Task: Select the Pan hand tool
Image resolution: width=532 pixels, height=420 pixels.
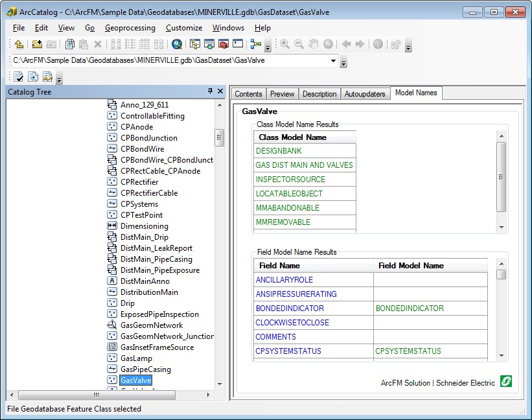Action: click(x=313, y=44)
